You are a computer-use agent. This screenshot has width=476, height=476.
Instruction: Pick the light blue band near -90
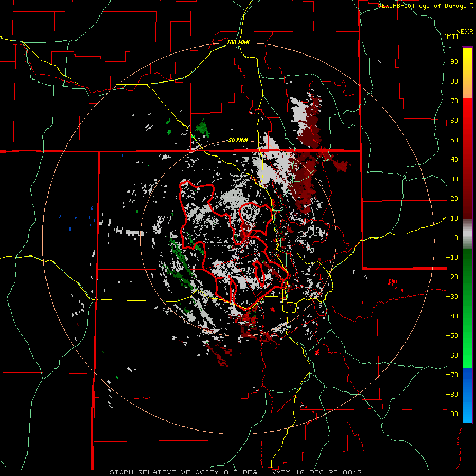pos(467,413)
